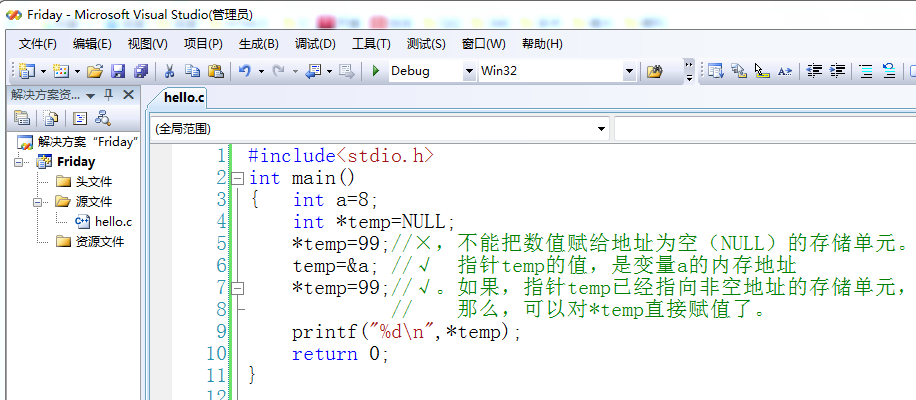This screenshot has height=400, width=916.
Task: Collapse the 源文件 folder node
Action: coord(39,202)
